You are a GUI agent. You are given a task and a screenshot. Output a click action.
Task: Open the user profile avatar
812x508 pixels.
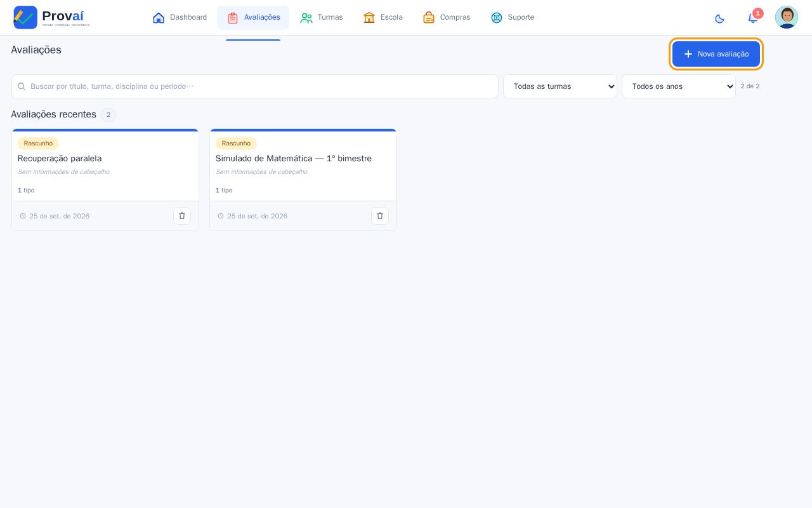coord(787,17)
